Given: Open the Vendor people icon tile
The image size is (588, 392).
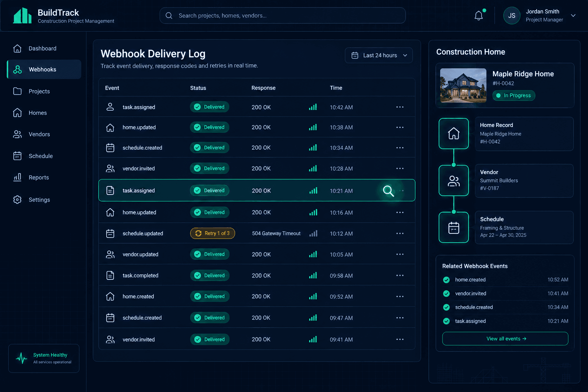Looking at the screenshot, I should [454, 181].
